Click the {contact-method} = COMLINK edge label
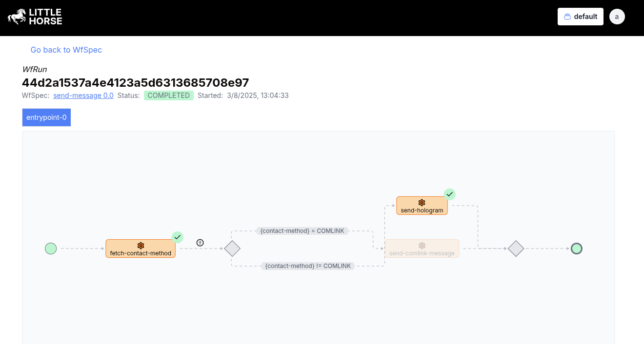Viewport: 644px width, 344px height. tap(302, 230)
